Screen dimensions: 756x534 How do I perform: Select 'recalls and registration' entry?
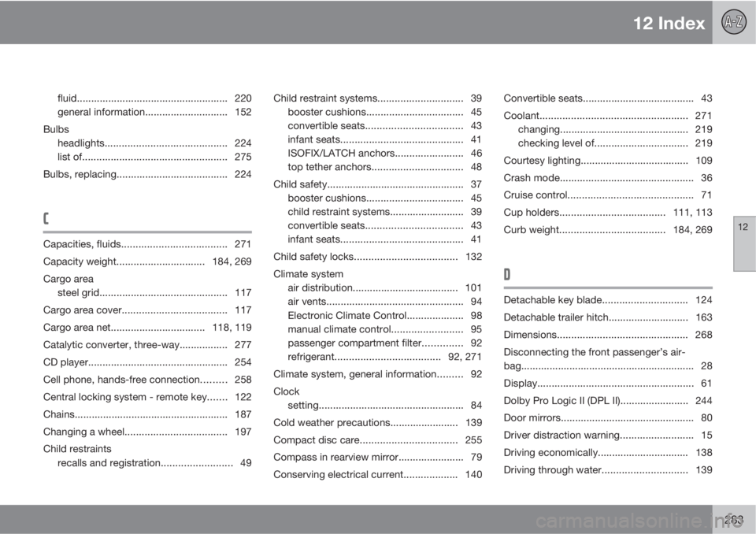[154, 462]
